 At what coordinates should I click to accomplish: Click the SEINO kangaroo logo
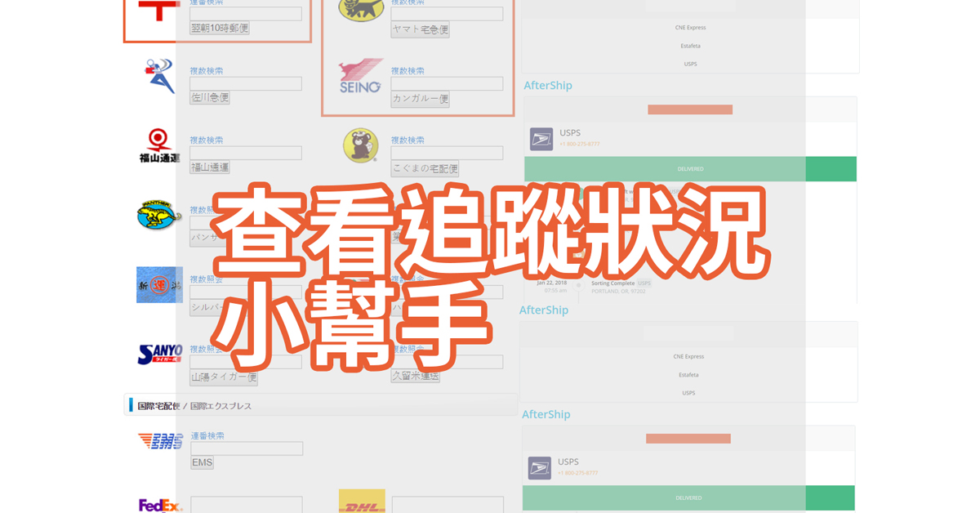361,76
